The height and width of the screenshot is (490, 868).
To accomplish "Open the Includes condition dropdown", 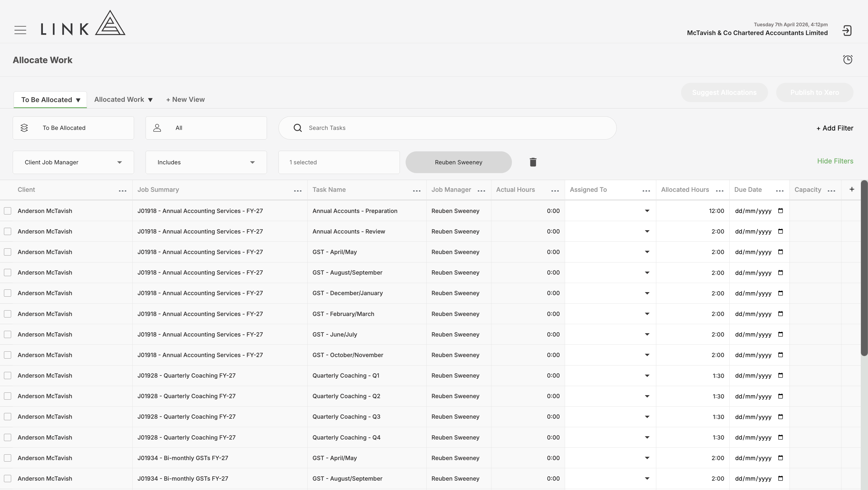I will coord(206,163).
